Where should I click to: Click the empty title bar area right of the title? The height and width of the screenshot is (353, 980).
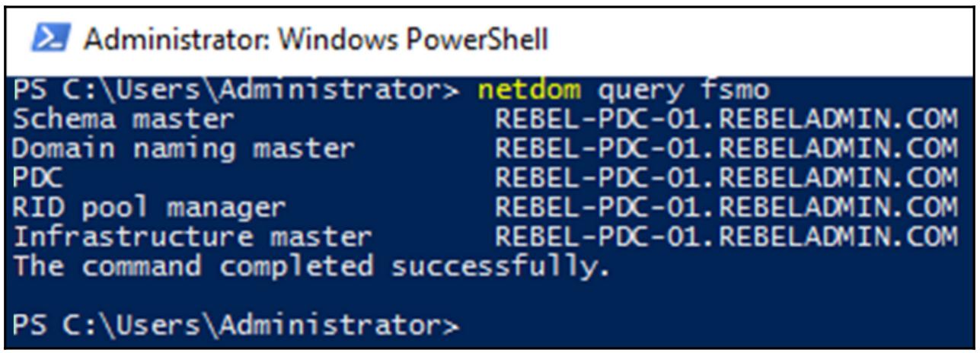tap(761, 40)
